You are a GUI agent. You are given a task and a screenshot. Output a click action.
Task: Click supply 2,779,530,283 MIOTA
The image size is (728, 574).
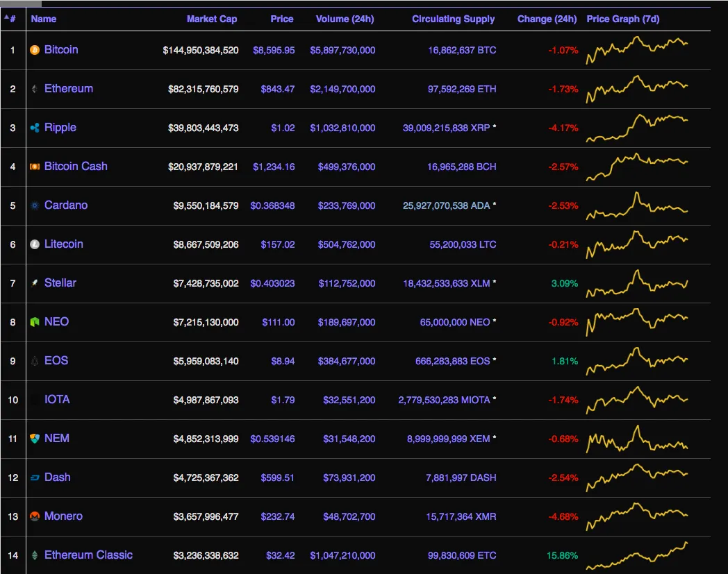tap(444, 400)
